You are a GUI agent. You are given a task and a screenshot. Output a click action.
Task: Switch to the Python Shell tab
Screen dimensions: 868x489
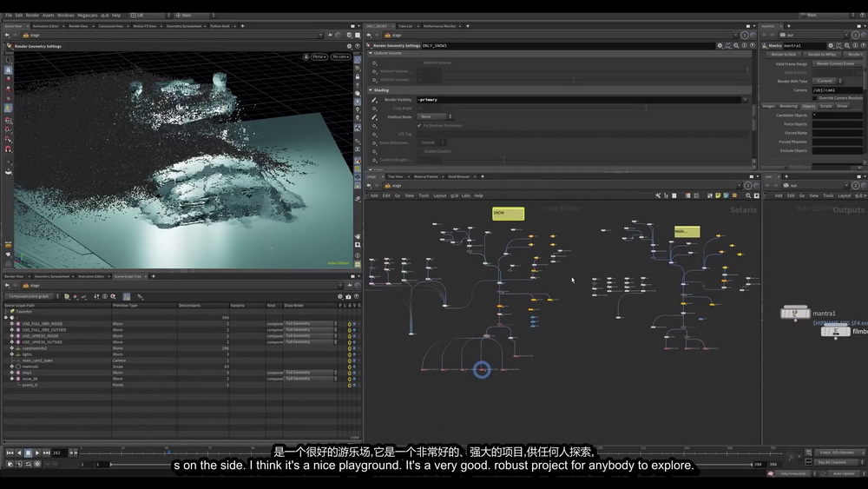coord(220,26)
